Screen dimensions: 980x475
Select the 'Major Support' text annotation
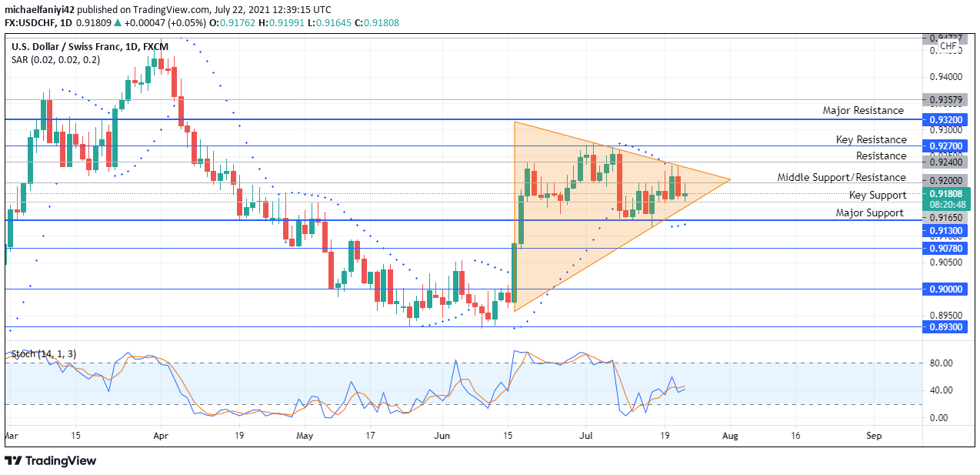tap(870, 212)
